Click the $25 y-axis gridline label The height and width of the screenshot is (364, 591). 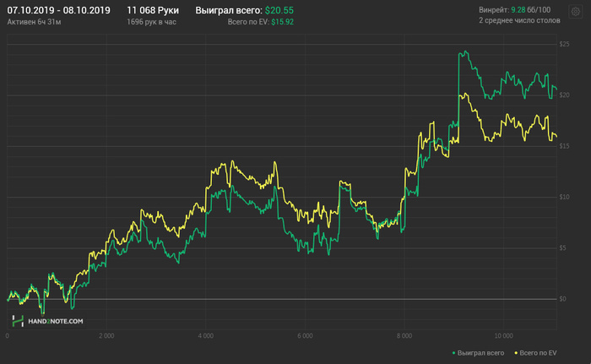click(564, 43)
